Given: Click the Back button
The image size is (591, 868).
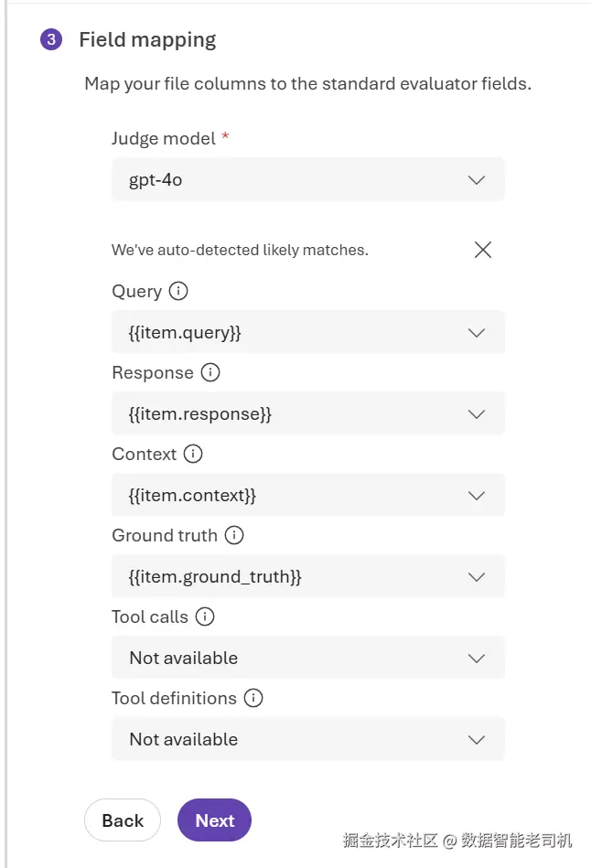Looking at the screenshot, I should [123, 820].
